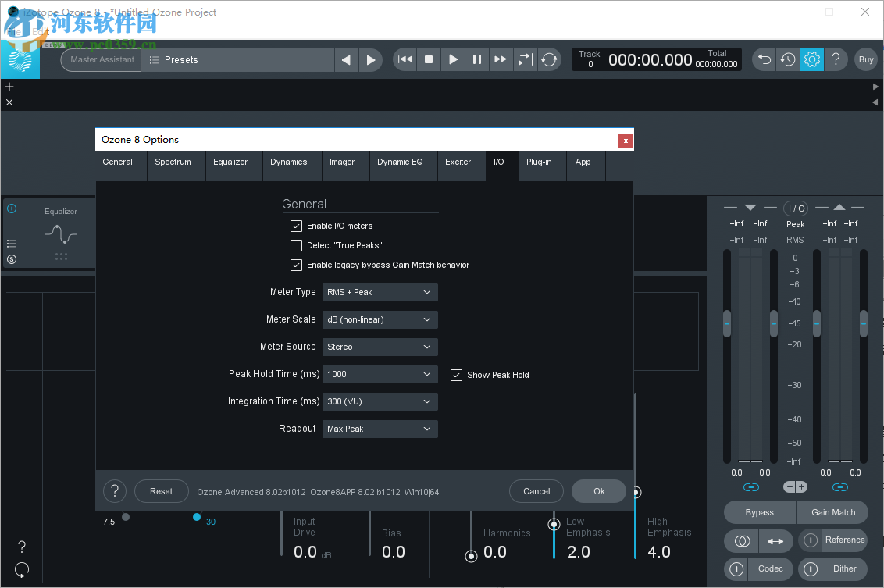Viewport: 884px width, 588px height.
Task: Uncheck Enable I/O meters
Action: (x=296, y=226)
